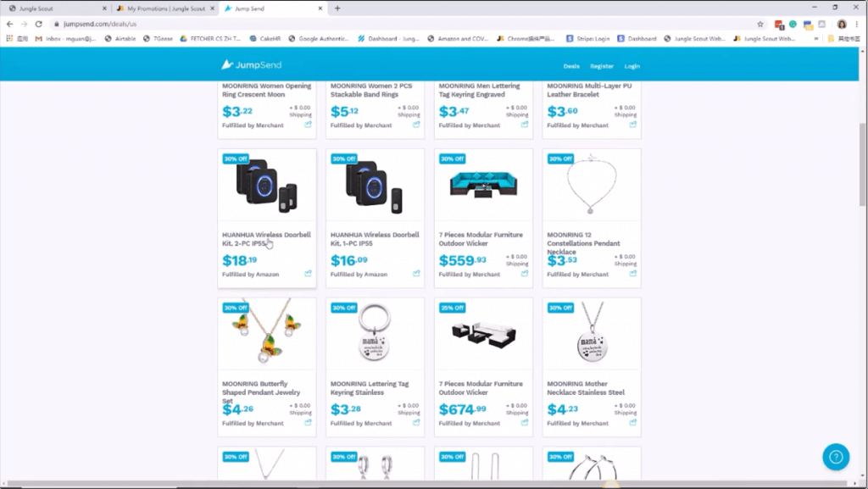
Task: Close the Jump Send tab
Action: coord(320,8)
